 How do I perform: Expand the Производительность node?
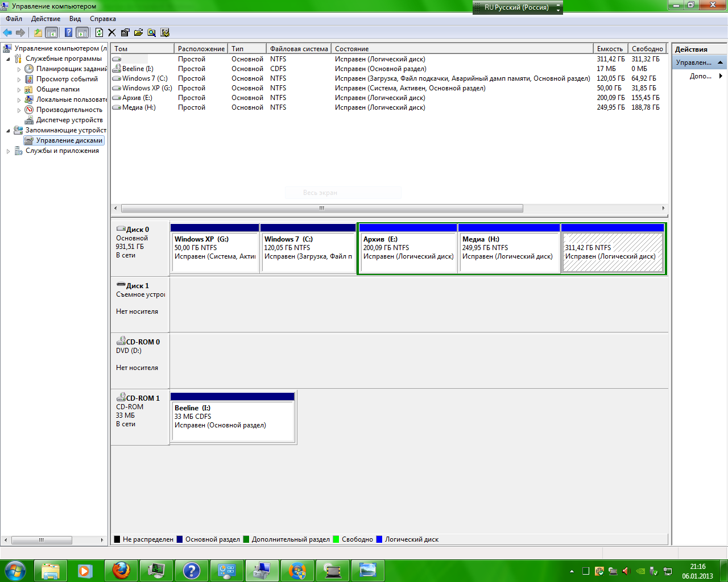[x=19, y=110]
